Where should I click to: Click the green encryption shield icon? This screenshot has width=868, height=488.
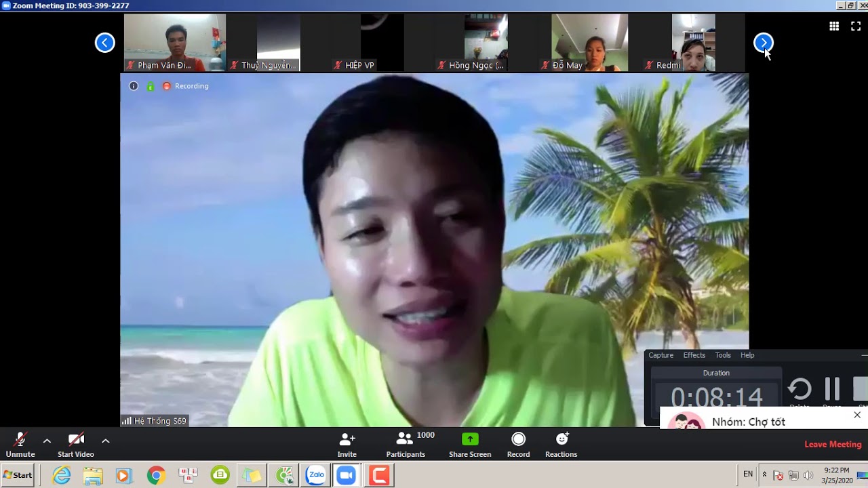click(x=151, y=86)
